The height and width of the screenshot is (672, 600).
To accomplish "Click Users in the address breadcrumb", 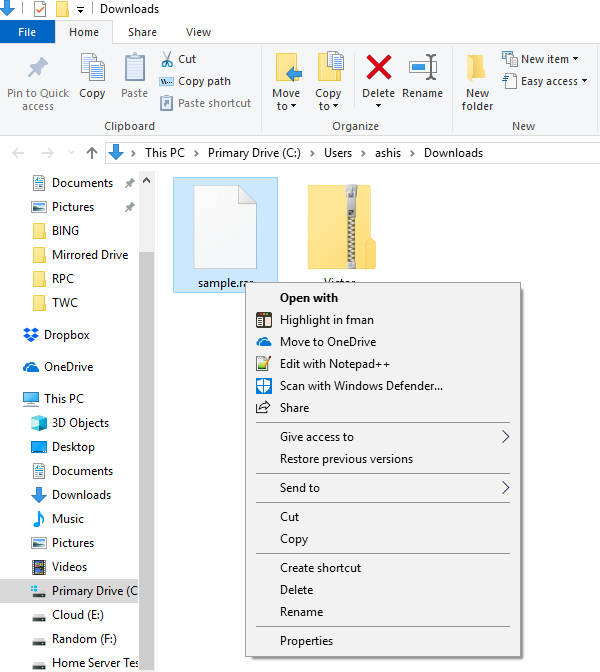I will [x=338, y=153].
